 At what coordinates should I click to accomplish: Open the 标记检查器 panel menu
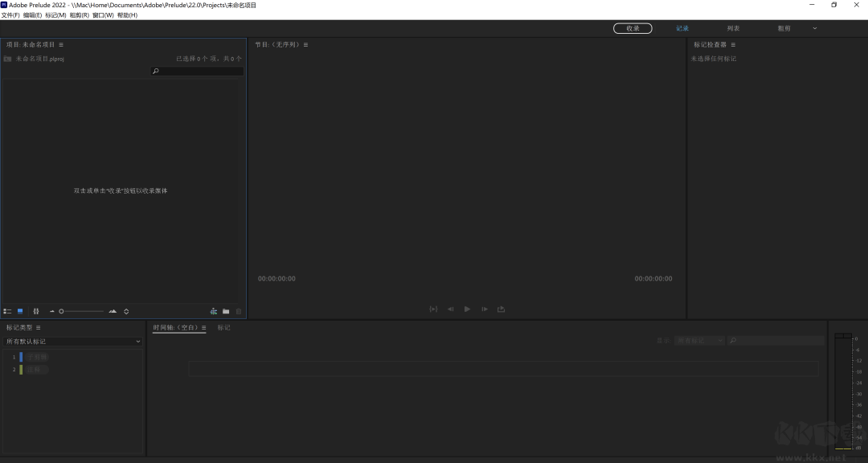pyautogui.click(x=734, y=45)
